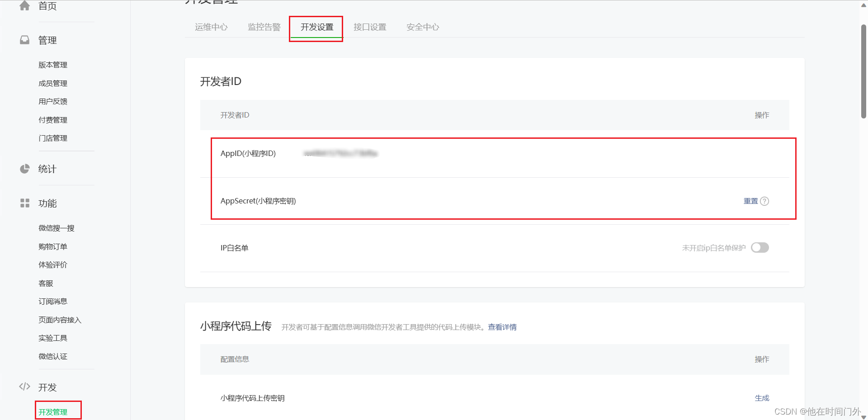Open 页面内容接入 in sidebar
This screenshot has width=868, height=420.
(x=60, y=320)
